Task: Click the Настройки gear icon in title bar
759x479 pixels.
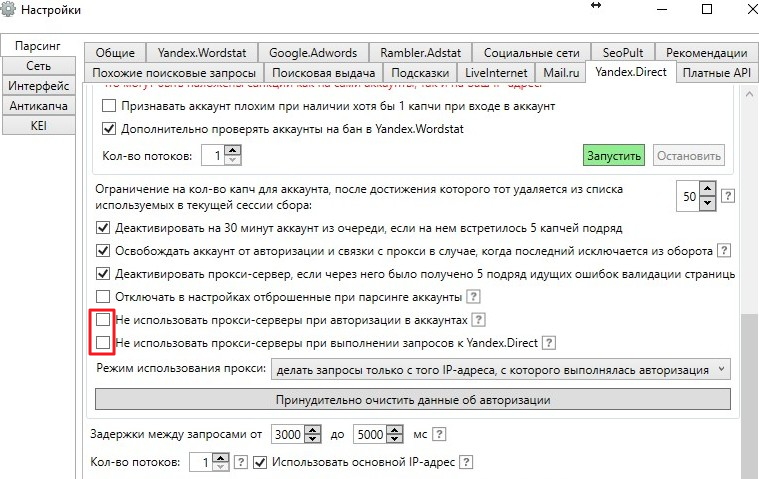Action: pyautogui.click(x=8, y=10)
